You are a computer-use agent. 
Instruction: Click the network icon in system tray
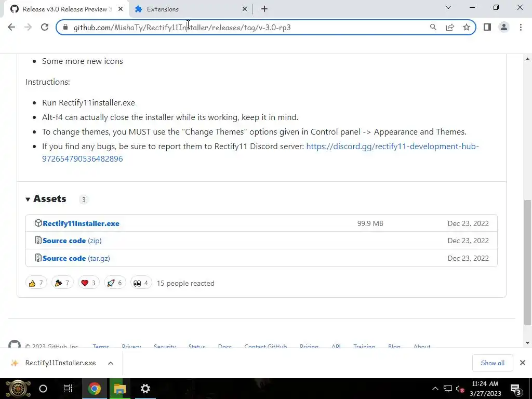coord(447,389)
